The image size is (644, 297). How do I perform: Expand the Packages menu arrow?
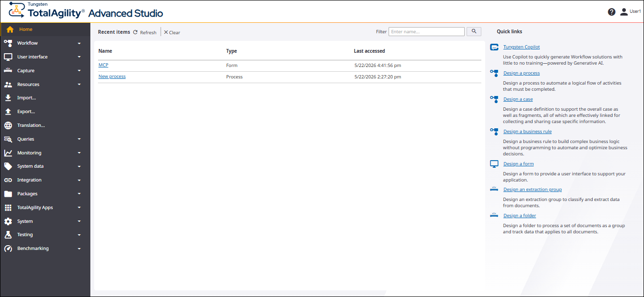pos(79,194)
